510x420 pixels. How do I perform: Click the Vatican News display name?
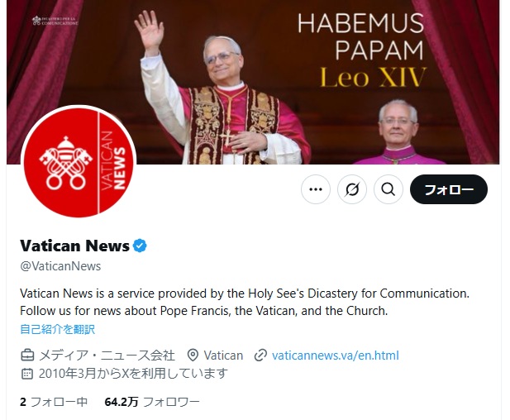click(75, 246)
